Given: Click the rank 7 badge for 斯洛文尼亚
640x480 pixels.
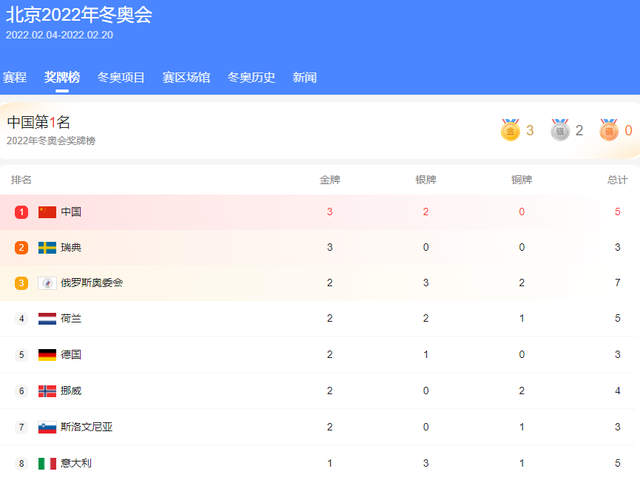Looking at the screenshot, I should point(22,427).
